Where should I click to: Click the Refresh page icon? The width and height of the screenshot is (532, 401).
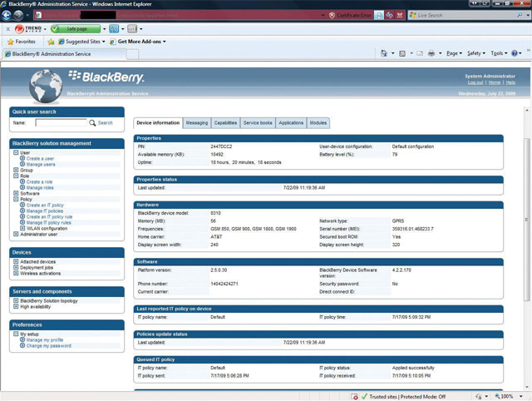pos(390,15)
